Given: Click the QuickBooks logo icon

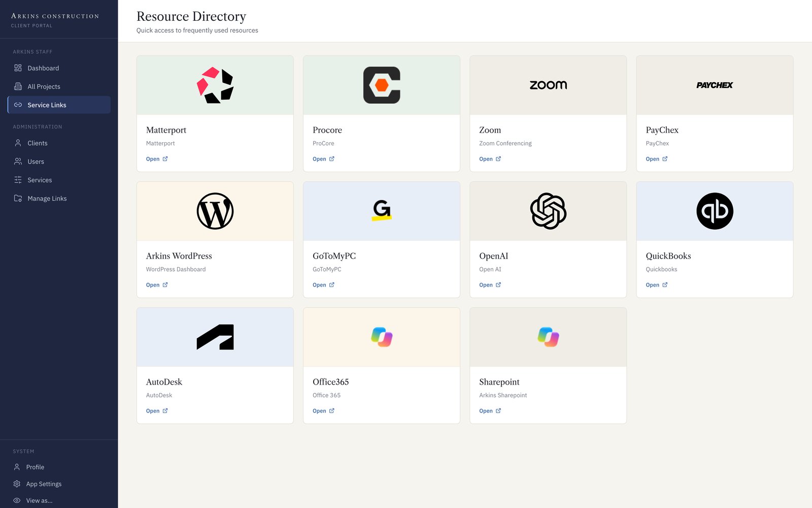Looking at the screenshot, I should [x=715, y=211].
